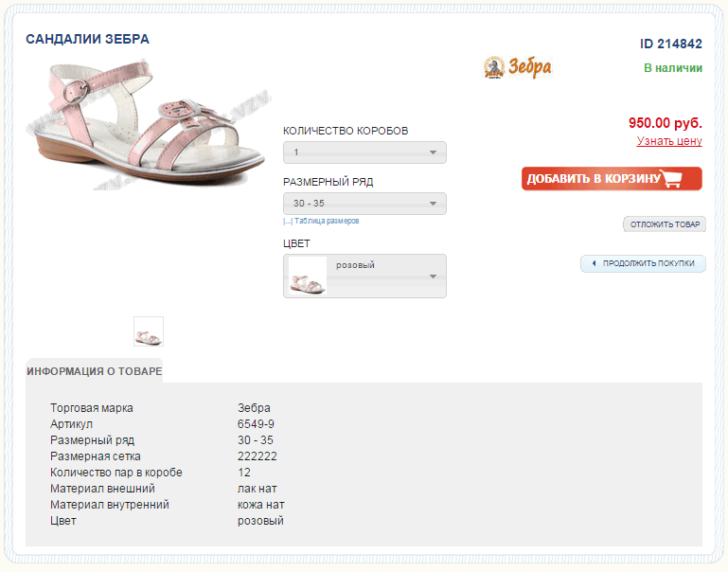The image size is (728, 572).
Task: Open the small sandal thumbnail below the photo
Action: pyautogui.click(x=149, y=331)
